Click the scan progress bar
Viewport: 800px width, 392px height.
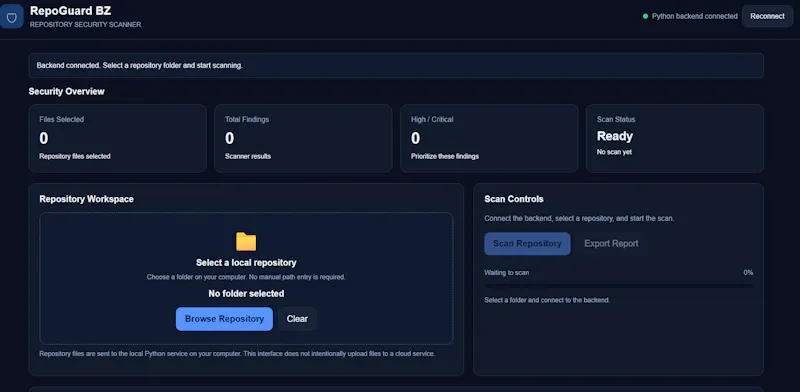618,286
